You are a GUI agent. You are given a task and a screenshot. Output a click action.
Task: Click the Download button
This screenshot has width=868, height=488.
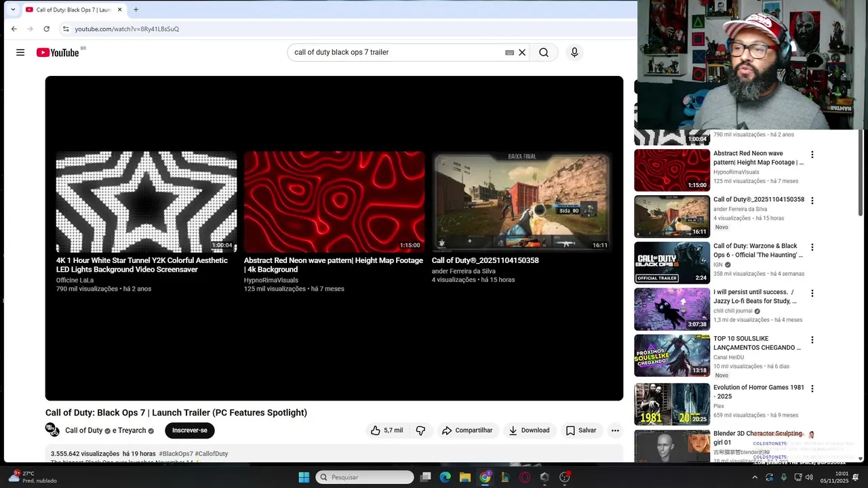530,430
